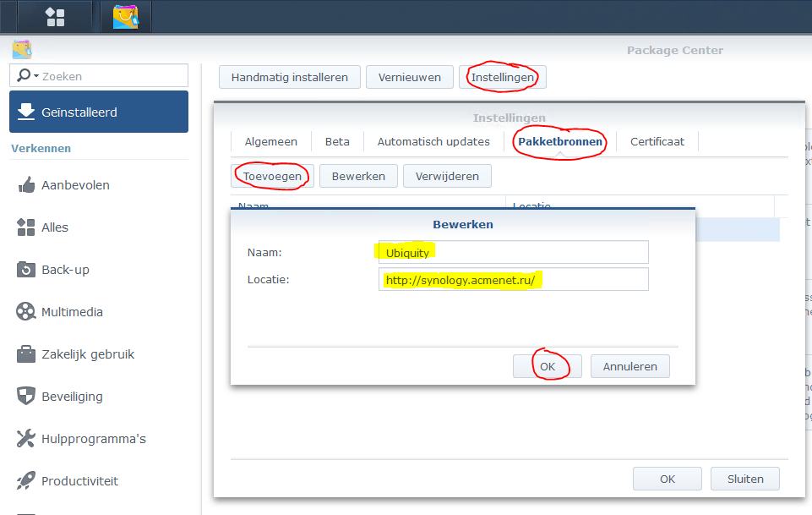Screen dimensions: 812x515
Task: Select the Pakketbronnen tab
Action: pos(560,141)
